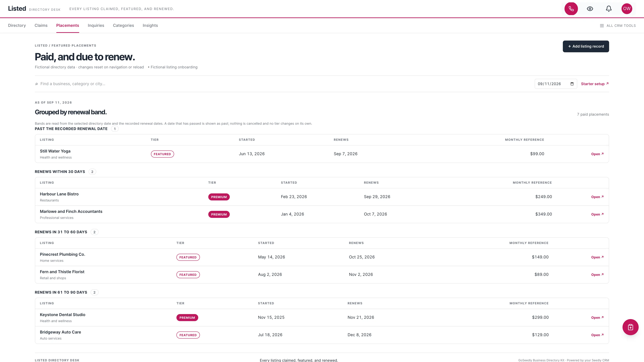Open the Categories tab
Screen dimensions: 644x362
(x=123, y=25)
